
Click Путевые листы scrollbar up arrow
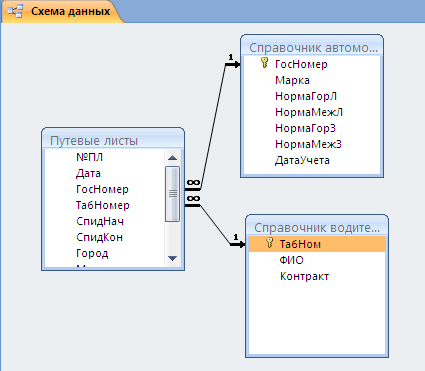(172, 158)
